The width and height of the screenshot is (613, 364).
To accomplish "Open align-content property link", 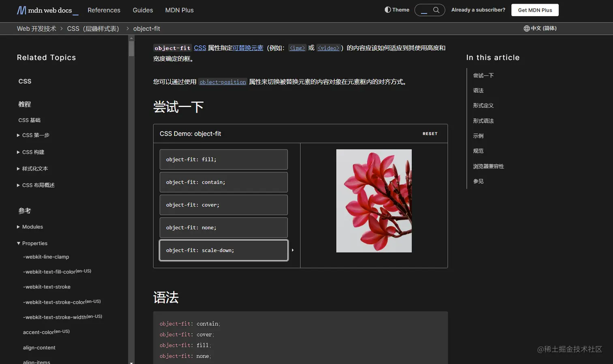I will (39, 348).
